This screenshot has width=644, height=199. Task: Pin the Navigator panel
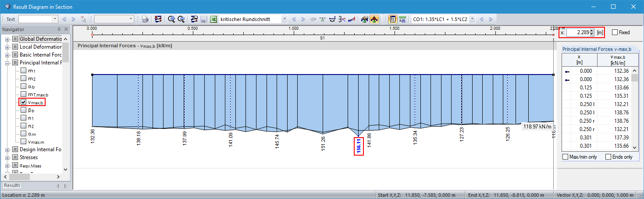click(x=59, y=29)
